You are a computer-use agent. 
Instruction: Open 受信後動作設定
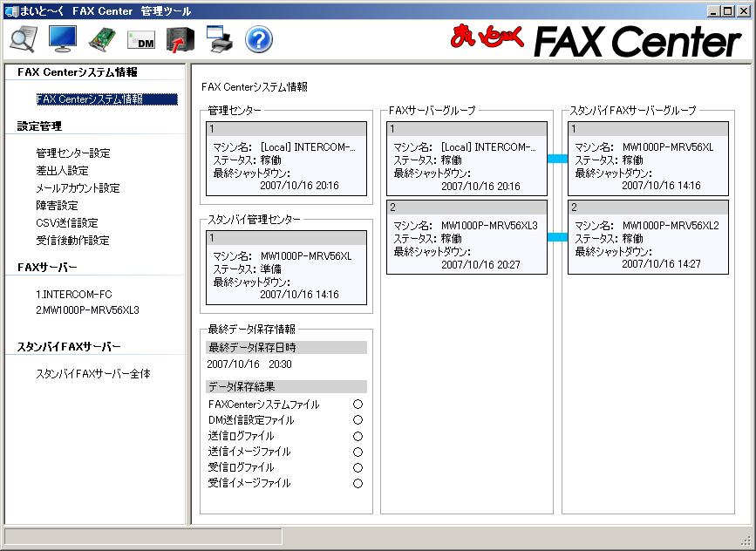coord(72,240)
